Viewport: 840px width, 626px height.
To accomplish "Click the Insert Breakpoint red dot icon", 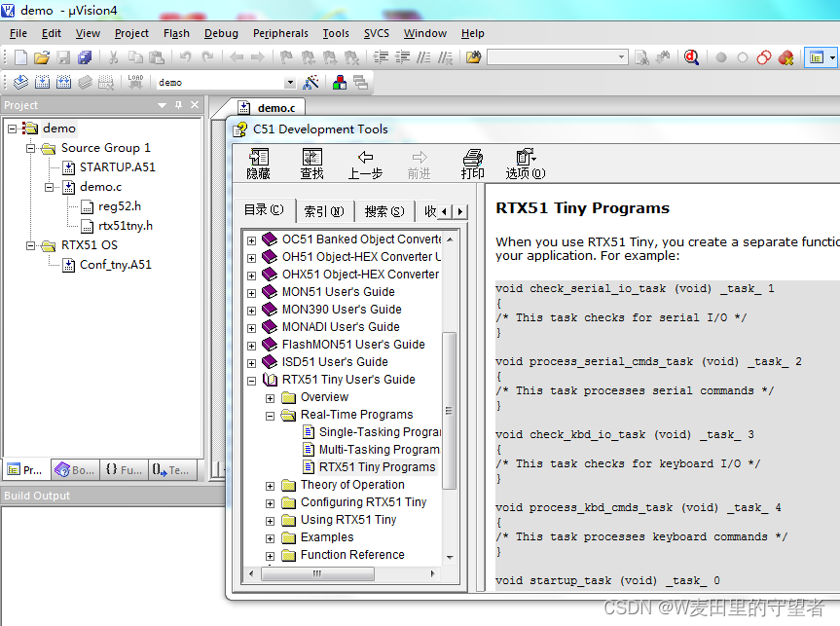I will pyautogui.click(x=721, y=57).
